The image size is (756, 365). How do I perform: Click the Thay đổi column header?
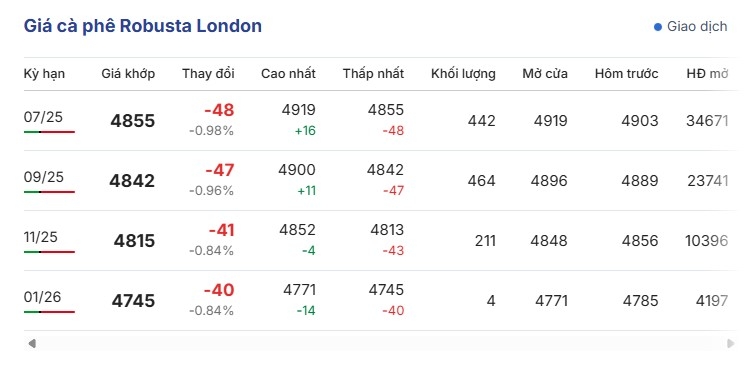pos(208,74)
